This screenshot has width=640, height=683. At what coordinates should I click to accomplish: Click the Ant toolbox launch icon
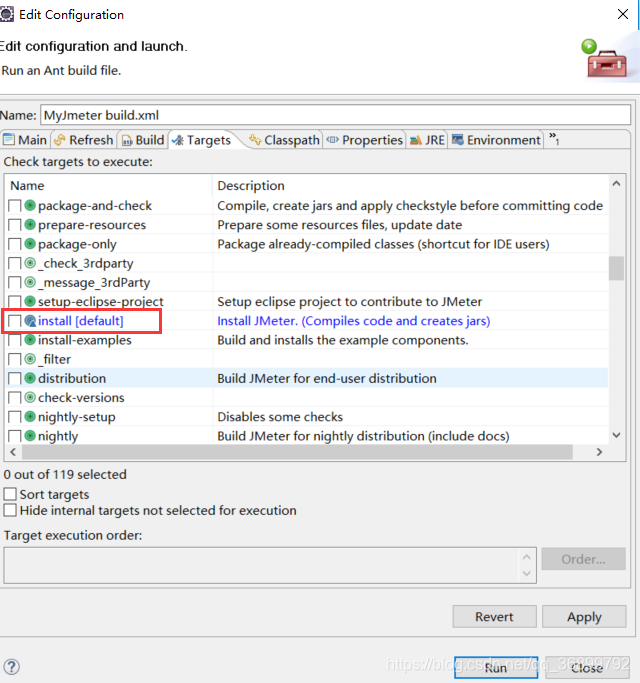point(605,58)
